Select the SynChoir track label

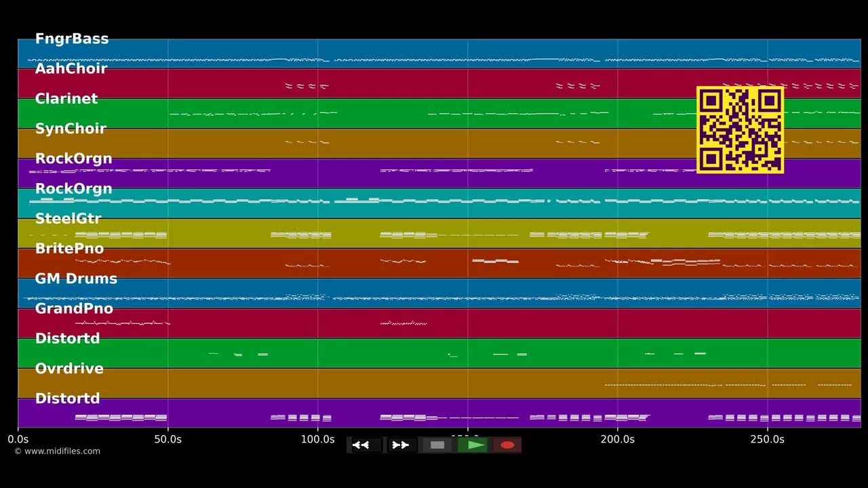click(x=71, y=129)
